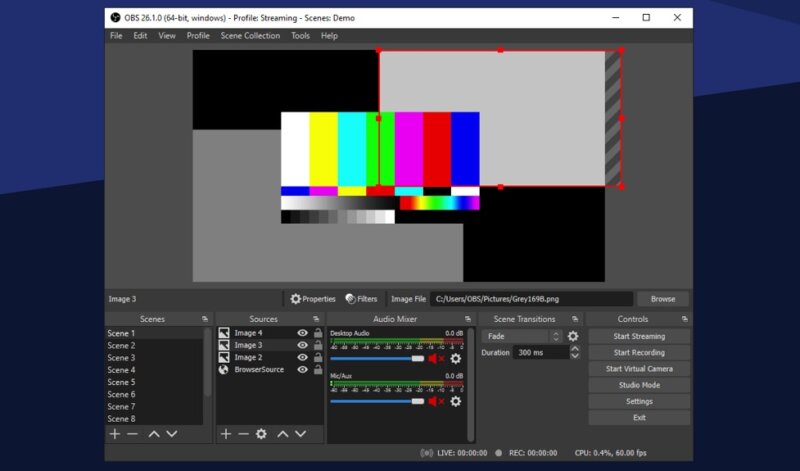Pop out the Sources dock

click(x=316, y=319)
